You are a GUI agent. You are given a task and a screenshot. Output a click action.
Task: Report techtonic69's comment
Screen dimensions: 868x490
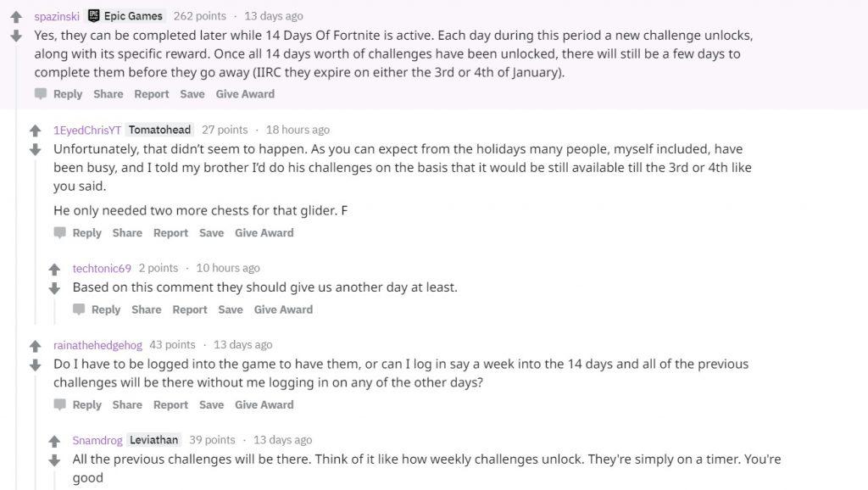coord(190,310)
